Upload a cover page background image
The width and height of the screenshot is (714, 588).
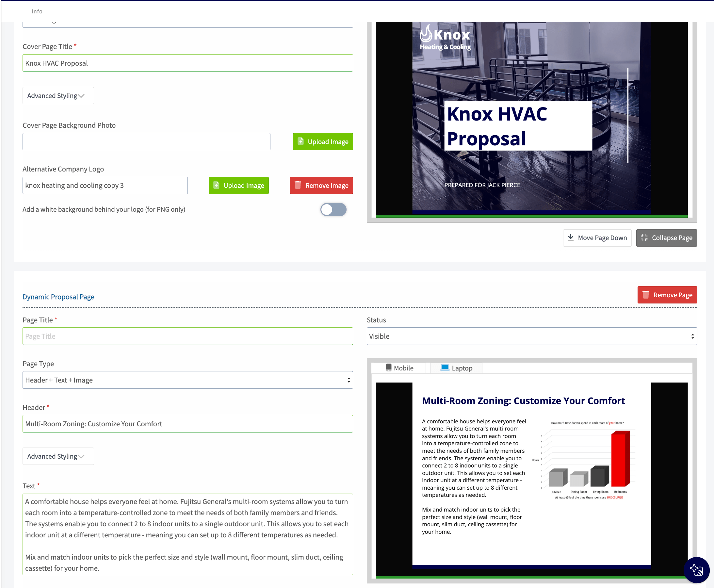[322, 141]
